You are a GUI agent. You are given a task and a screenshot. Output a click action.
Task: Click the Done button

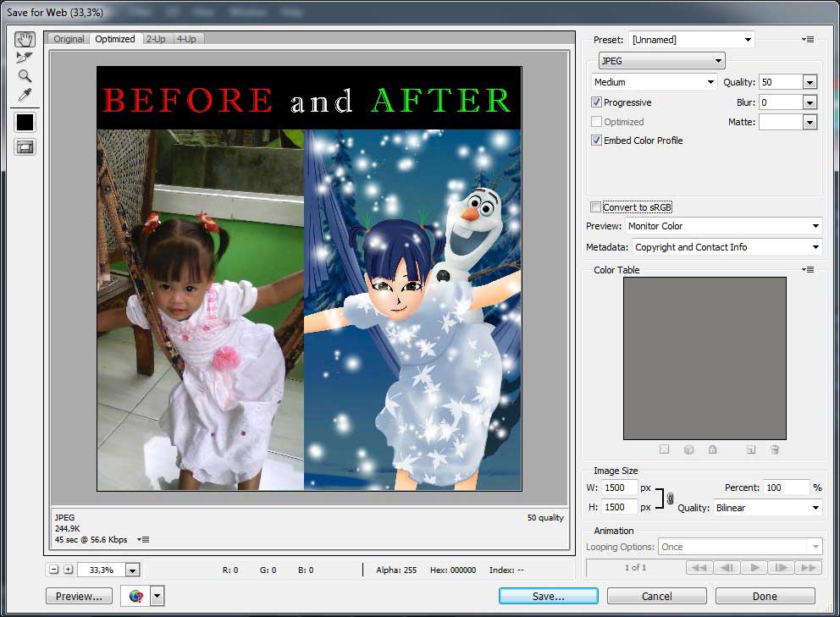[x=765, y=596]
